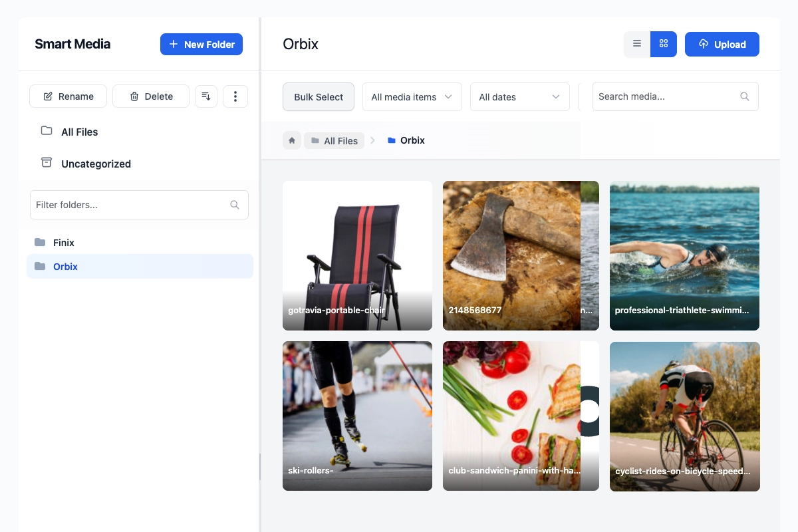
Task: Click the search magnifier in Search media field
Action: 744,96
